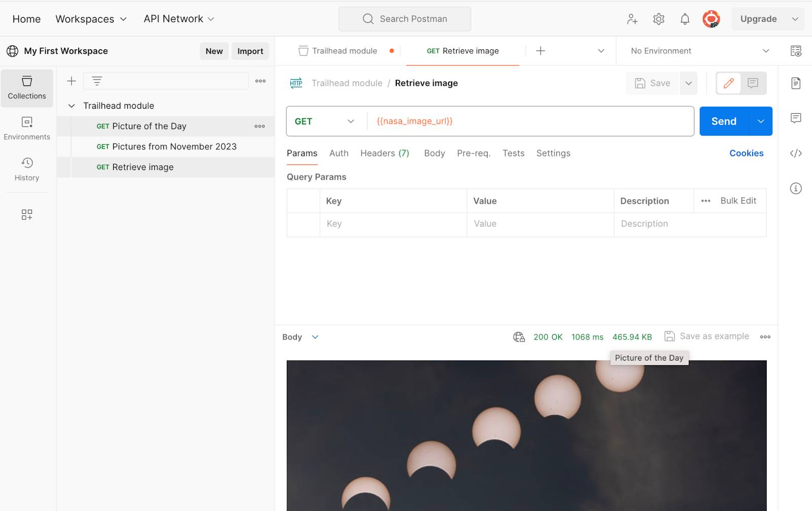812x511 pixels.
Task: Change the GET method dropdown
Action: point(325,121)
